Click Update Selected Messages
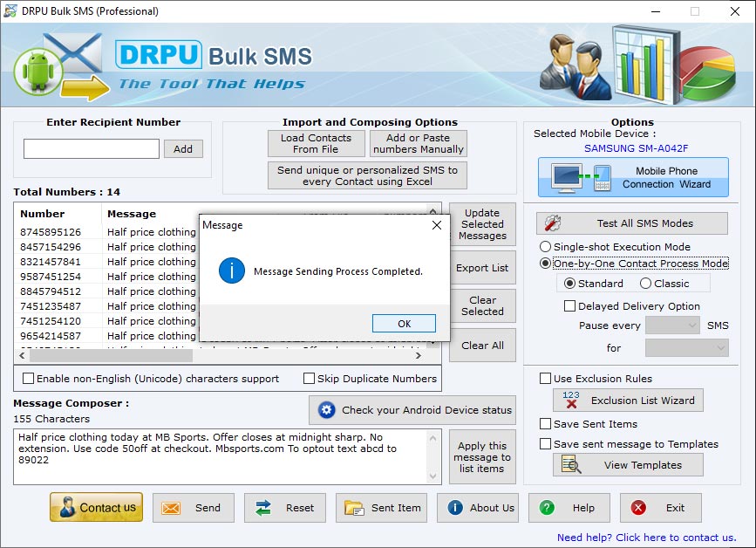 482,224
